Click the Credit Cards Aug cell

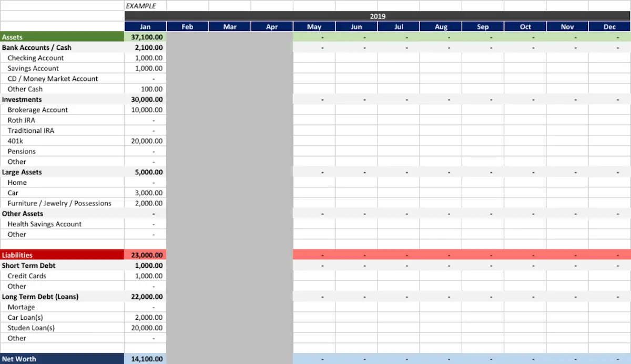441,276
